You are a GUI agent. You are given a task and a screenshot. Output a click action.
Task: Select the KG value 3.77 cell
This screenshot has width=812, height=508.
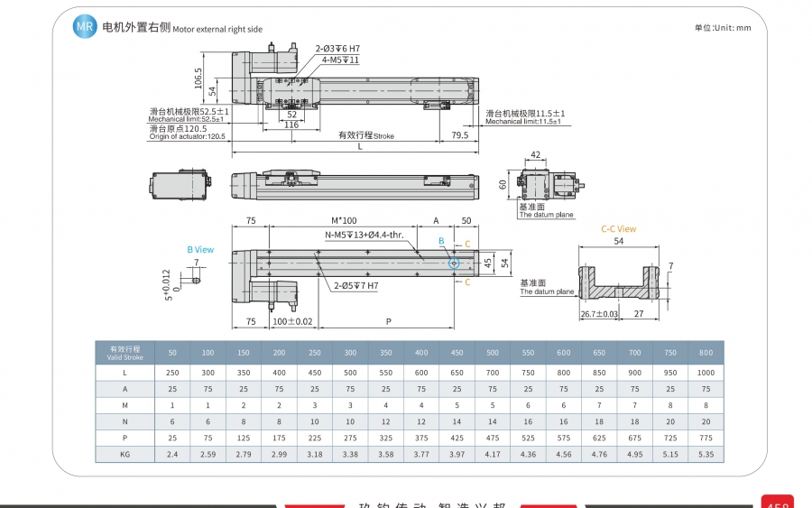[421, 454]
